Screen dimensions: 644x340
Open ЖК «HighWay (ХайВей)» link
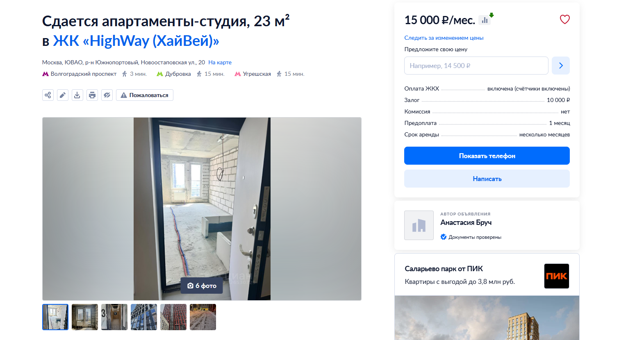pyautogui.click(x=136, y=41)
